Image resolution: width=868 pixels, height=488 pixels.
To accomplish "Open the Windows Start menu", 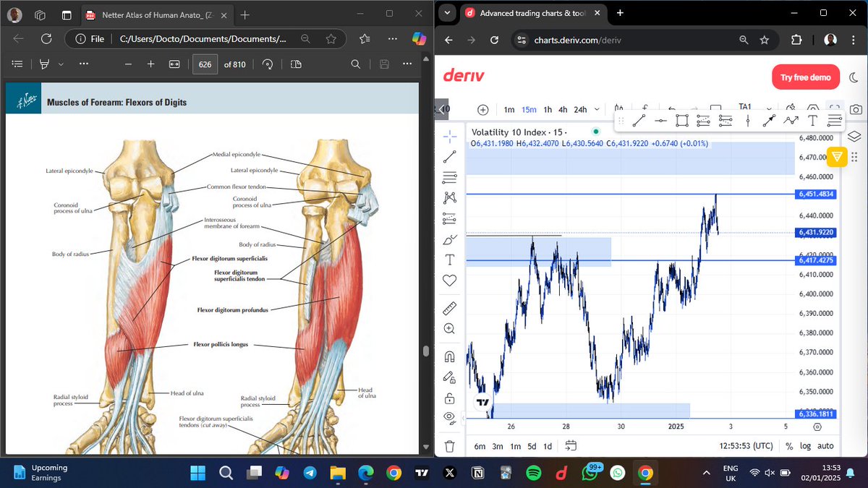I will pos(198,473).
